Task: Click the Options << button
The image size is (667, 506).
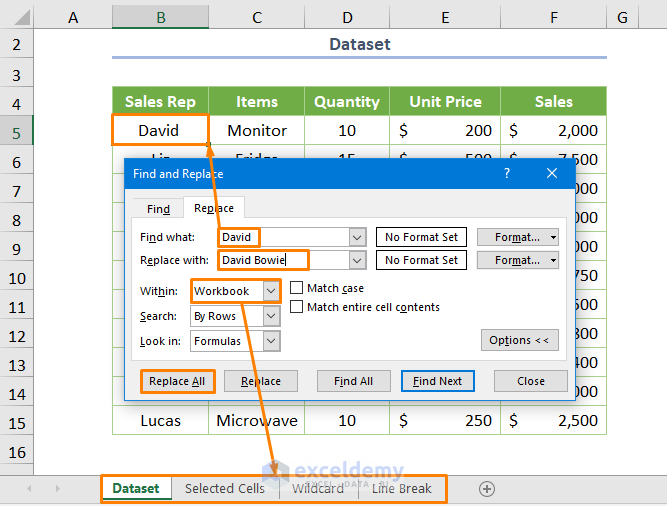Action: (519, 340)
